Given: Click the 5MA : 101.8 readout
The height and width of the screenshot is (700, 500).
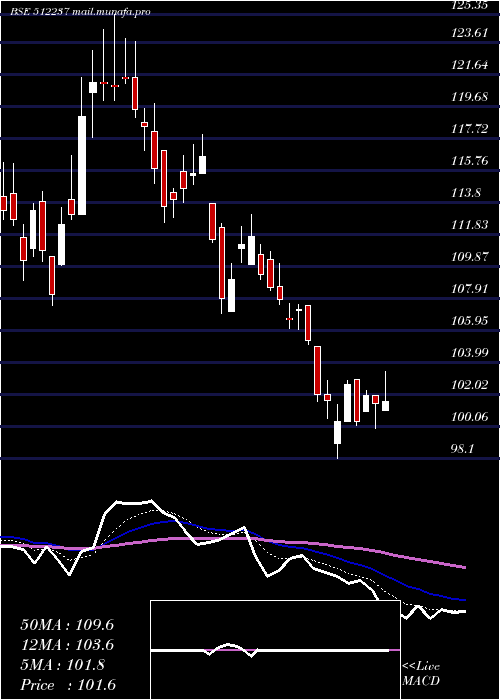Looking at the screenshot, I should 62,665.
